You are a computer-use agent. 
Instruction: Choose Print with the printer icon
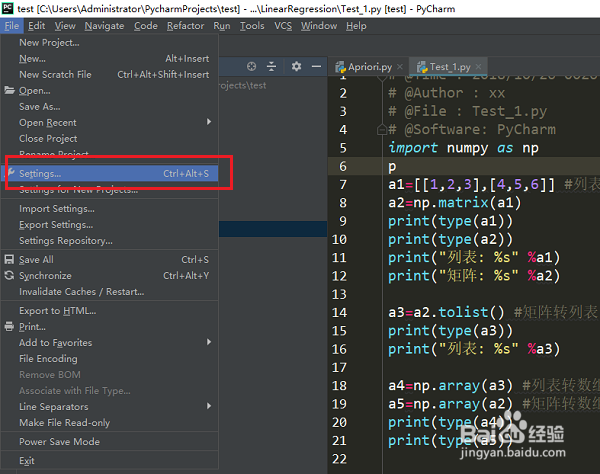pos(109,327)
